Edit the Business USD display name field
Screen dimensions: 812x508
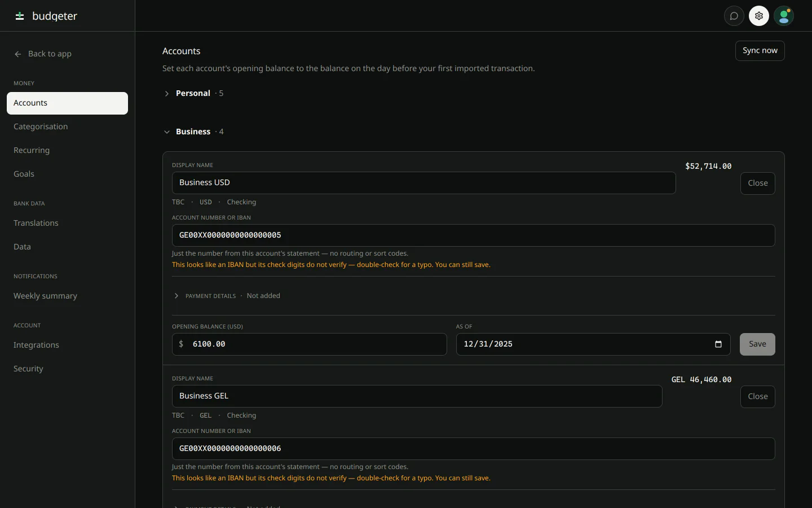(x=424, y=183)
